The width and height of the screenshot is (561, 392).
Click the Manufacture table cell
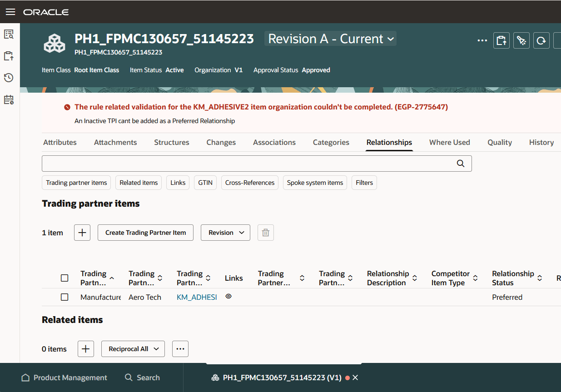pos(101,297)
